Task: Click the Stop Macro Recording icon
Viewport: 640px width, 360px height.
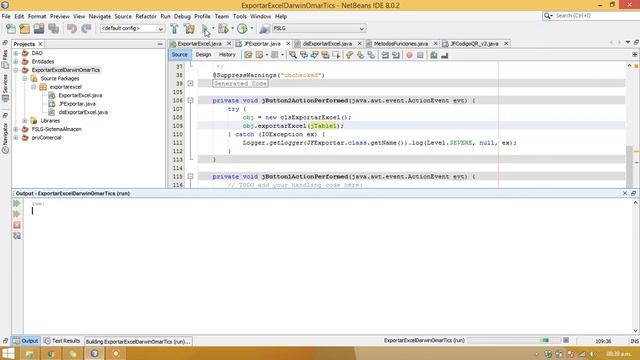Action: pyautogui.click(x=420, y=55)
